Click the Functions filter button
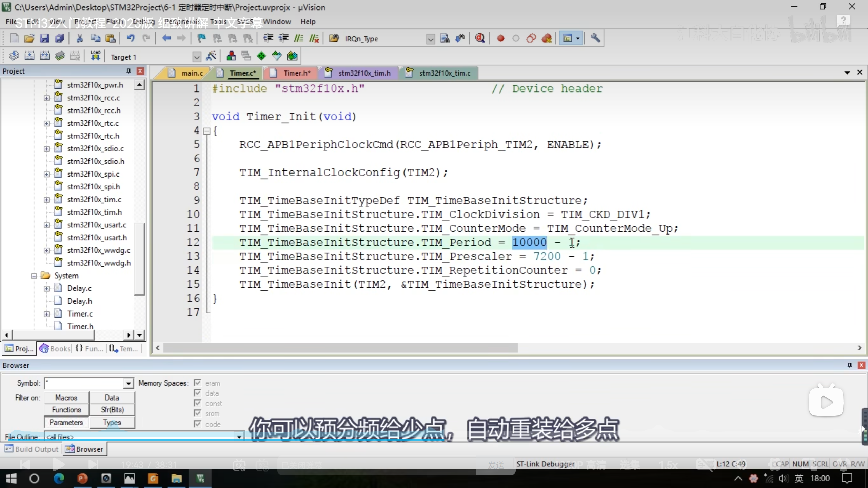Image resolution: width=868 pixels, height=488 pixels. coord(66,410)
